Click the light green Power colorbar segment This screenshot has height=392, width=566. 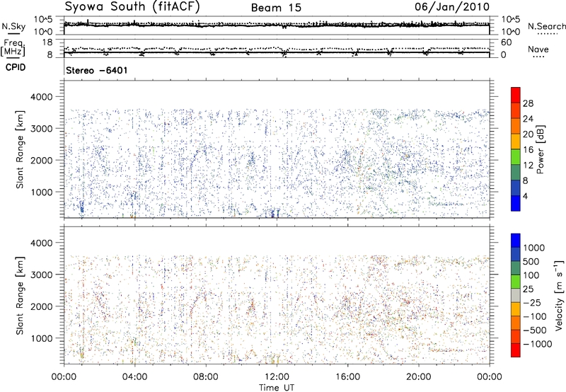point(516,156)
